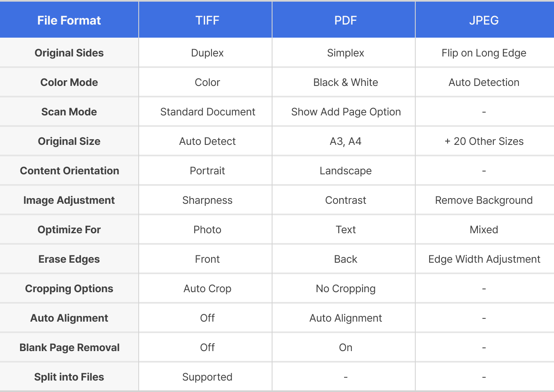Viewport: 554px width, 392px height.
Task: Select the TIFF column header
Action: (x=207, y=20)
